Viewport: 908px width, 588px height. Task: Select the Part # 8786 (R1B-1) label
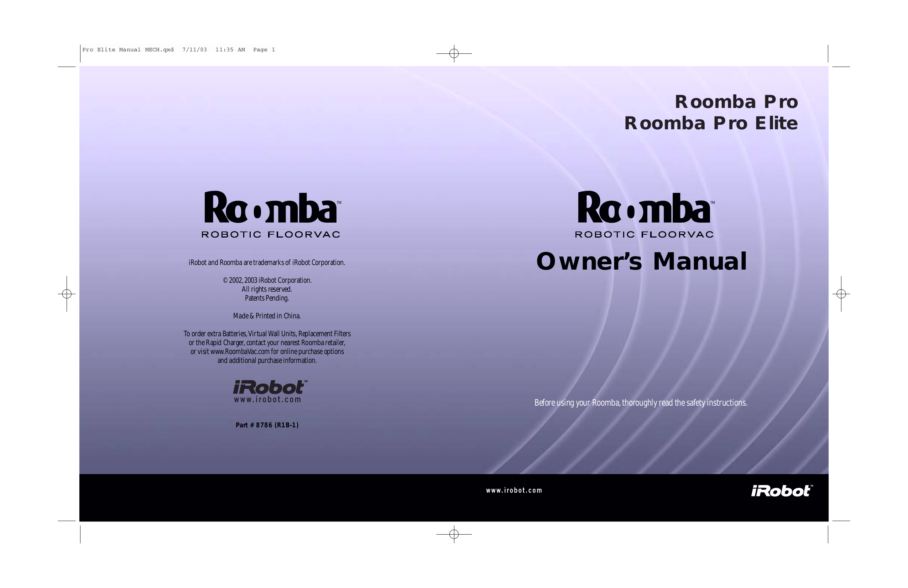click(x=267, y=425)
